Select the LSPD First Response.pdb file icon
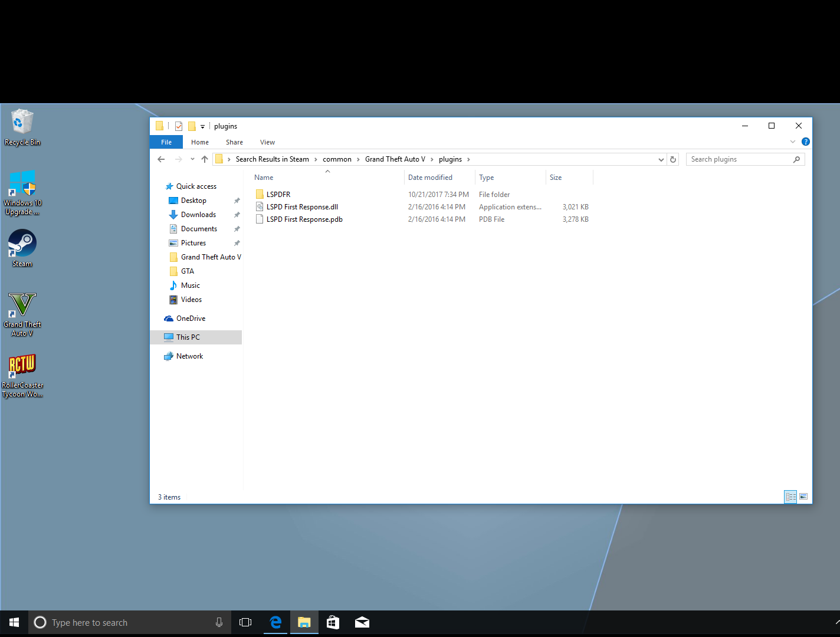This screenshot has height=637, width=840. (260, 219)
